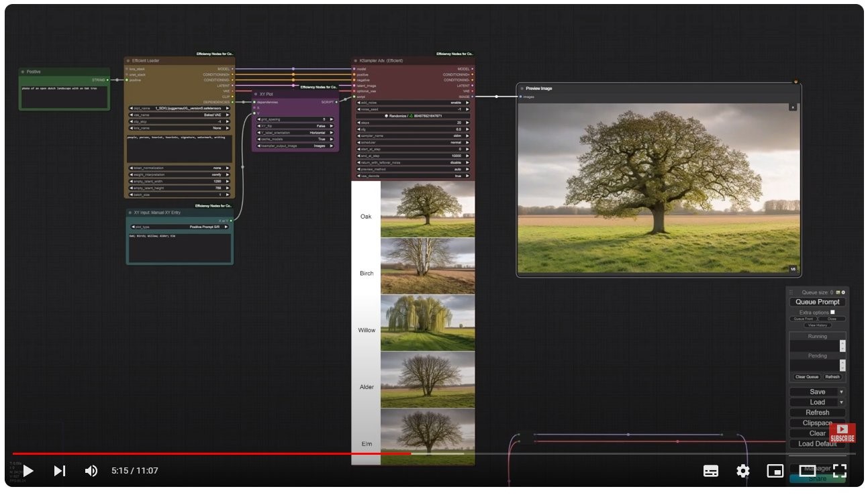Screen dimensions: 868x495
Task: Collapse the KSampler Adv. (Efficient) node dot
Action: pyautogui.click(x=356, y=60)
